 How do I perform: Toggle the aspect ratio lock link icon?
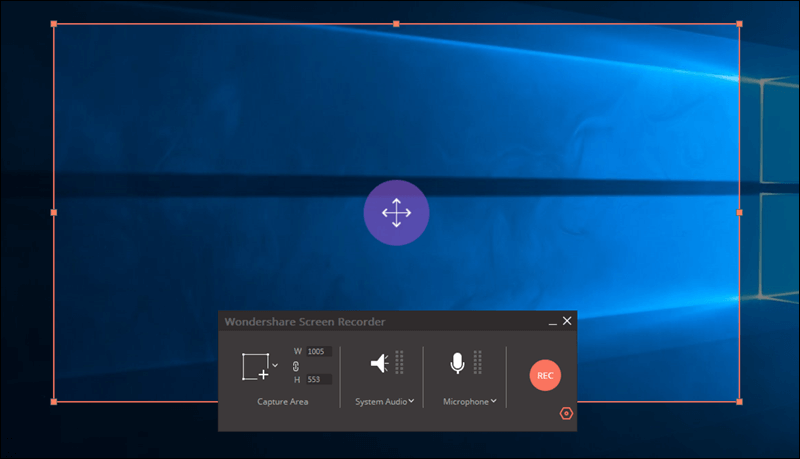296,366
